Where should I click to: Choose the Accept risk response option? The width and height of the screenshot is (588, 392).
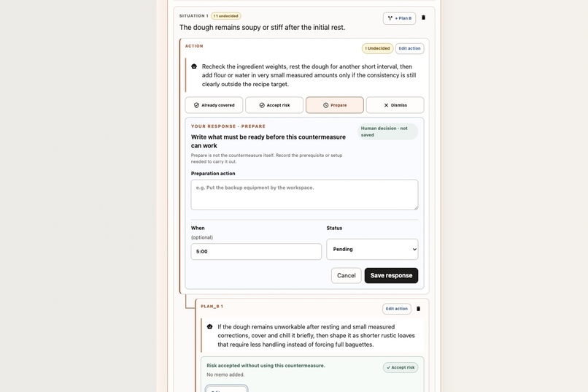[274, 105]
